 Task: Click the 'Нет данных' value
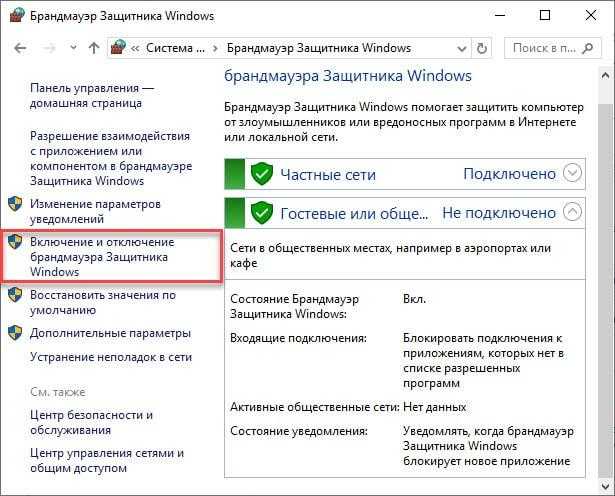click(x=435, y=407)
